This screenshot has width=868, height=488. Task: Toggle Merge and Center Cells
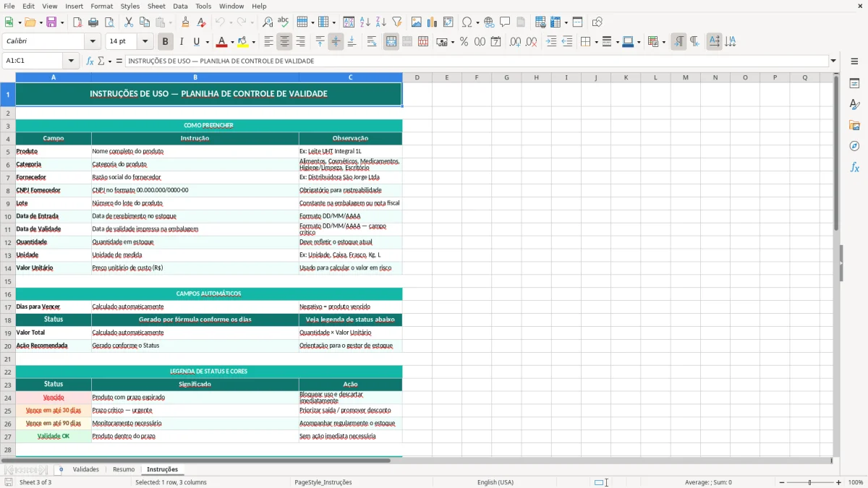(x=391, y=42)
